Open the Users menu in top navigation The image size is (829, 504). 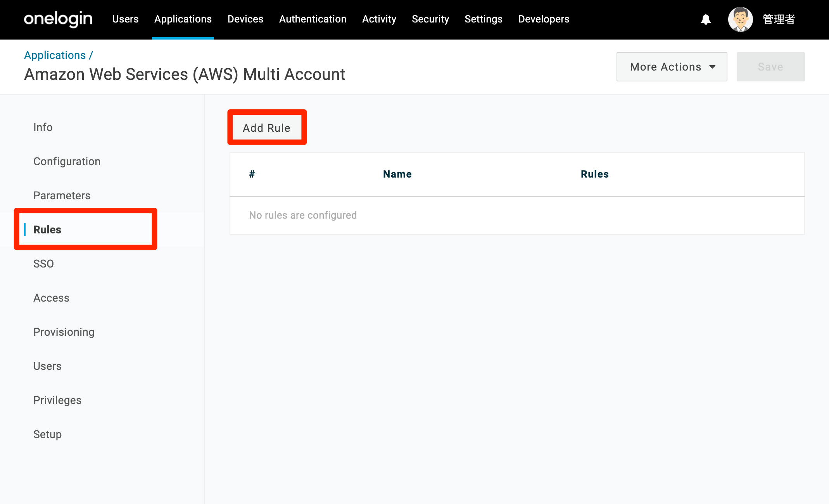[x=125, y=19]
